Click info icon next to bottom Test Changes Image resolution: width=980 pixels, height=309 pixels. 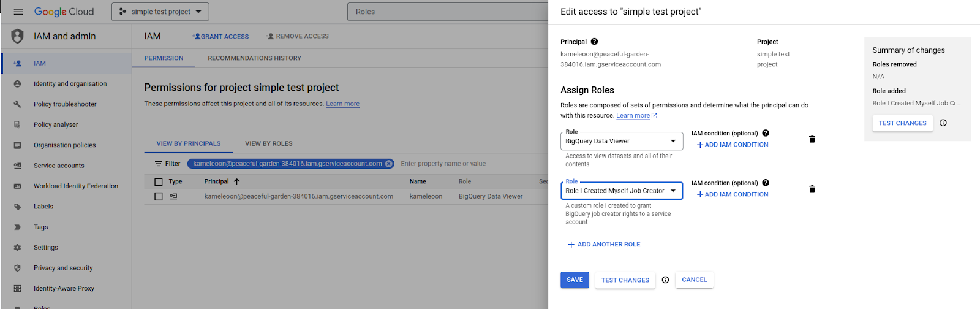tap(665, 280)
